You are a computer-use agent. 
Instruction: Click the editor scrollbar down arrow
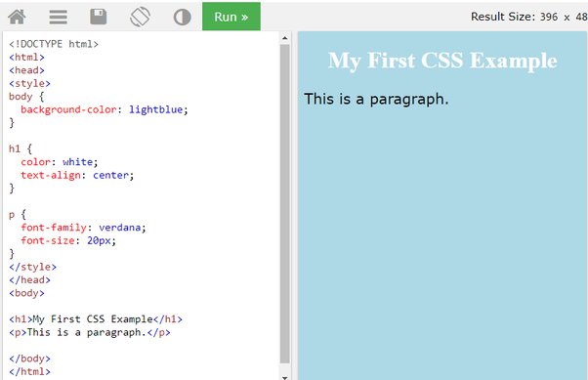[284, 377]
